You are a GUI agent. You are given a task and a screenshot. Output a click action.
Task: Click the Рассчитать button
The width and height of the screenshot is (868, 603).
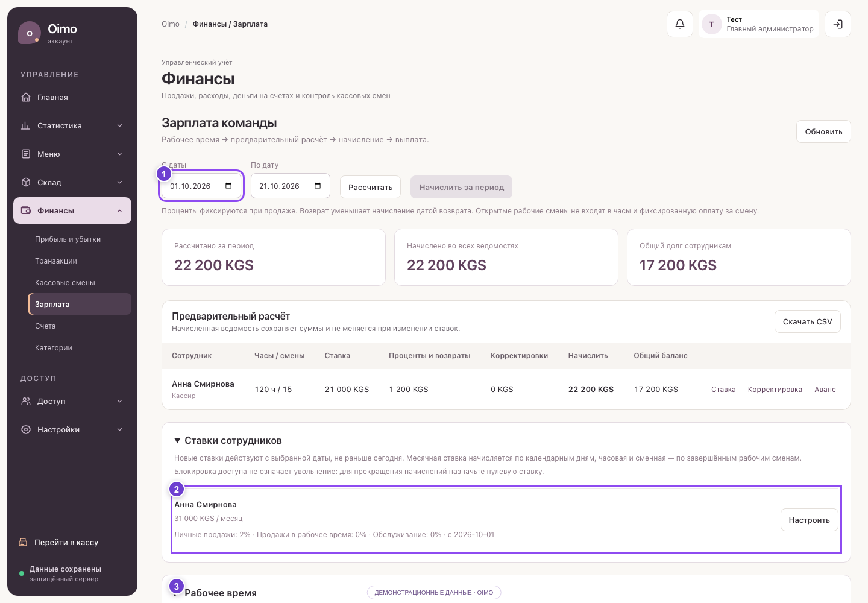point(370,187)
